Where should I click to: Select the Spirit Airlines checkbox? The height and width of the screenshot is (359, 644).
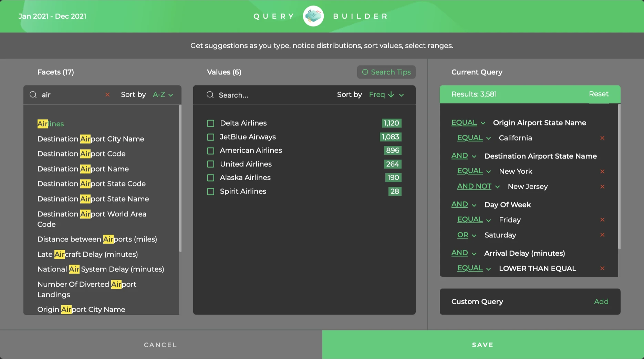click(210, 192)
